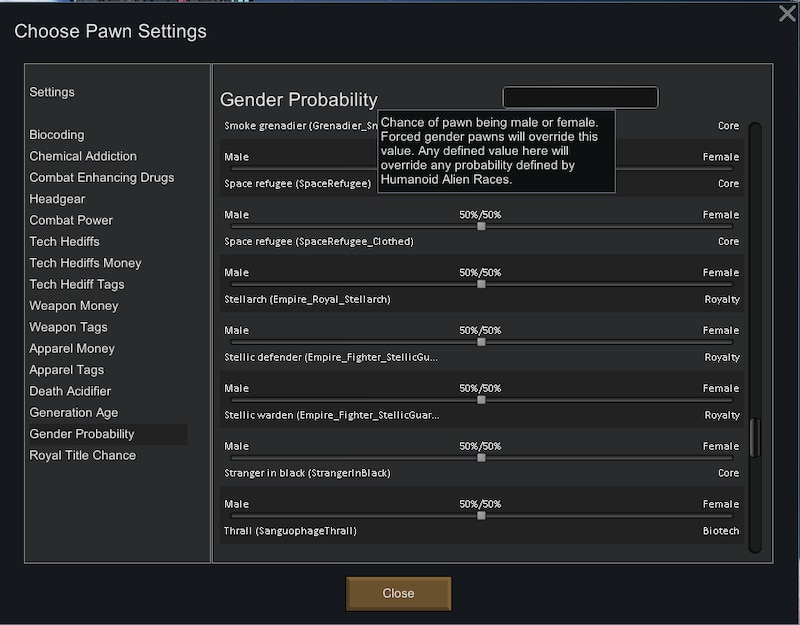Image resolution: width=800 pixels, height=625 pixels.
Task: Click the Biotech source tag for Thrall
Action: pos(721,531)
